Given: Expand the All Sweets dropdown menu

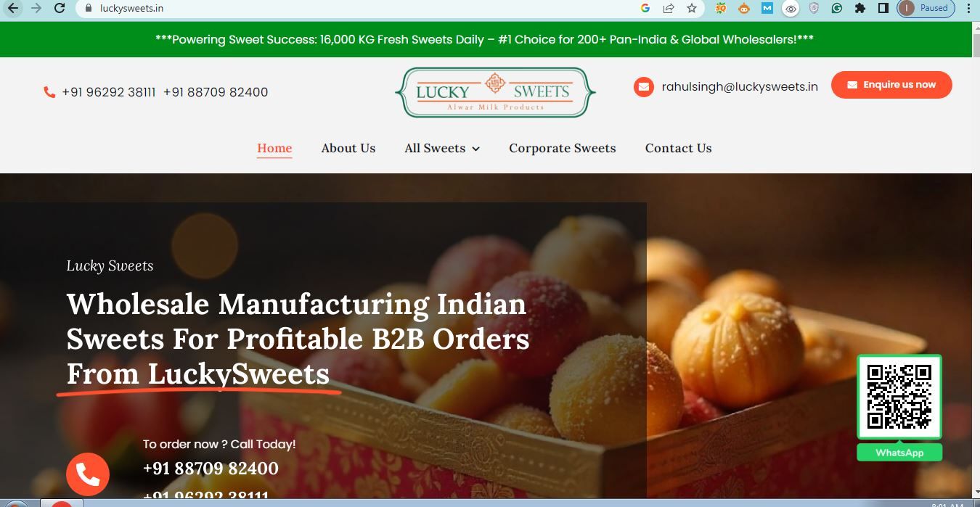Looking at the screenshot, I should (442, 148).
